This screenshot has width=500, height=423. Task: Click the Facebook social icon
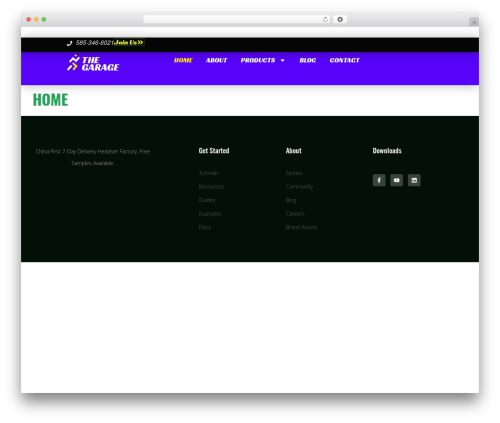[x=379, y=180]
